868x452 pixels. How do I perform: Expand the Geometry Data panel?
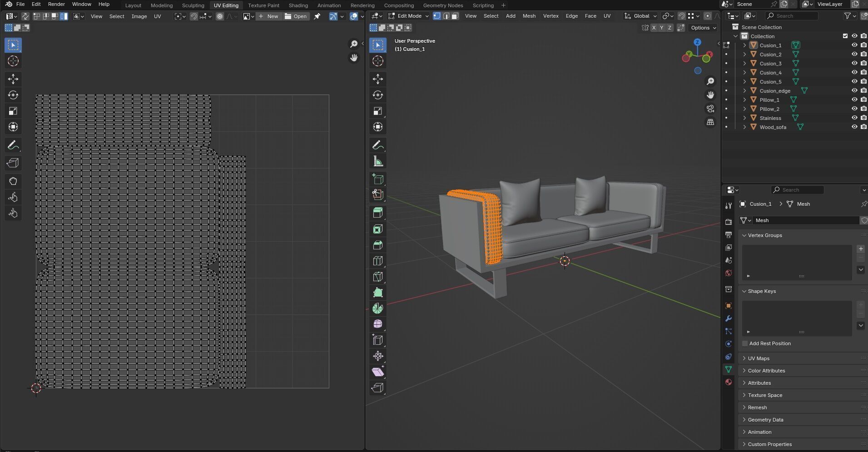[765, 420]
